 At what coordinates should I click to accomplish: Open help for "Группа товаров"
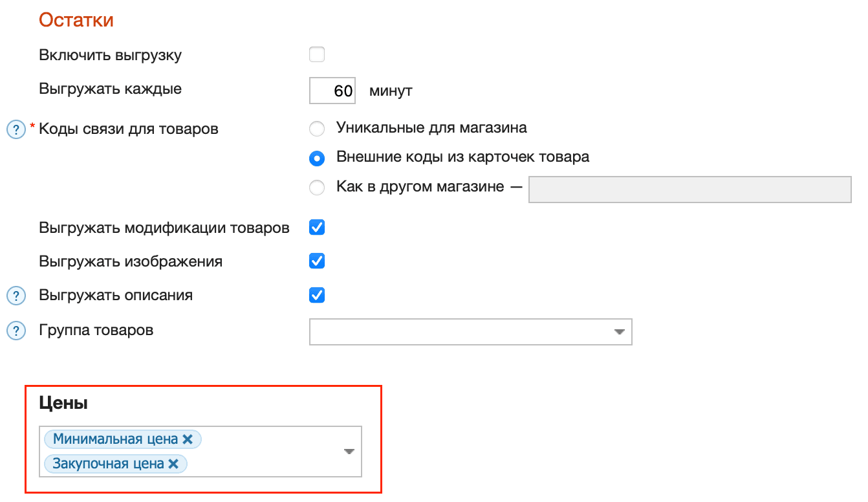tap(16, 330)
